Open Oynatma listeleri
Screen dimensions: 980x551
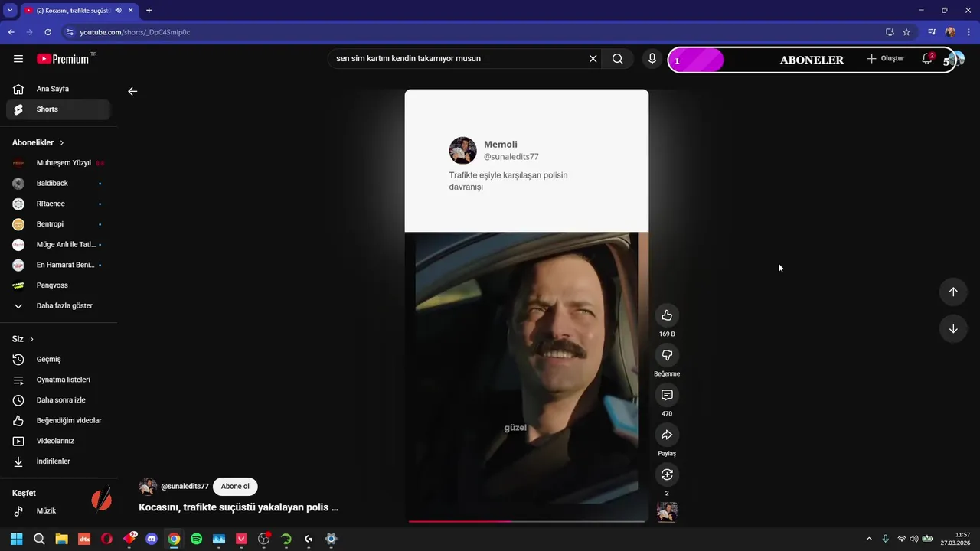pyautogui.click(x=58, y=380)
